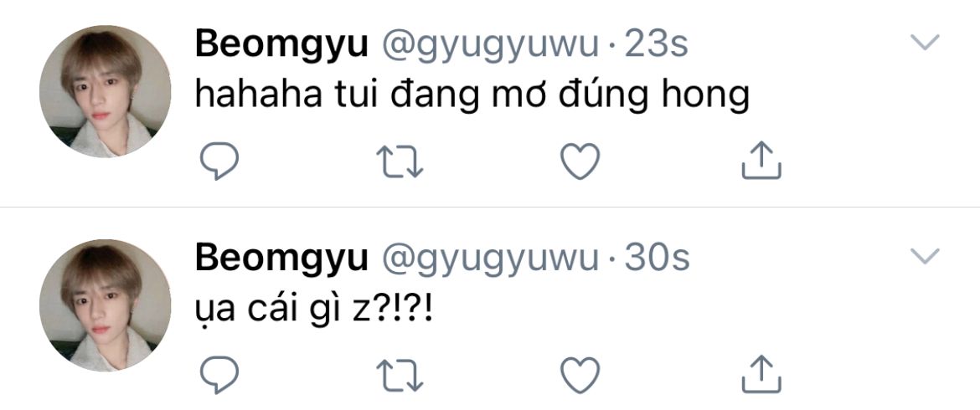Retweet the "ụa cái gì z?!?!" tweet
980x410 pixels.
pyautogui.click(x=400, y=375)
